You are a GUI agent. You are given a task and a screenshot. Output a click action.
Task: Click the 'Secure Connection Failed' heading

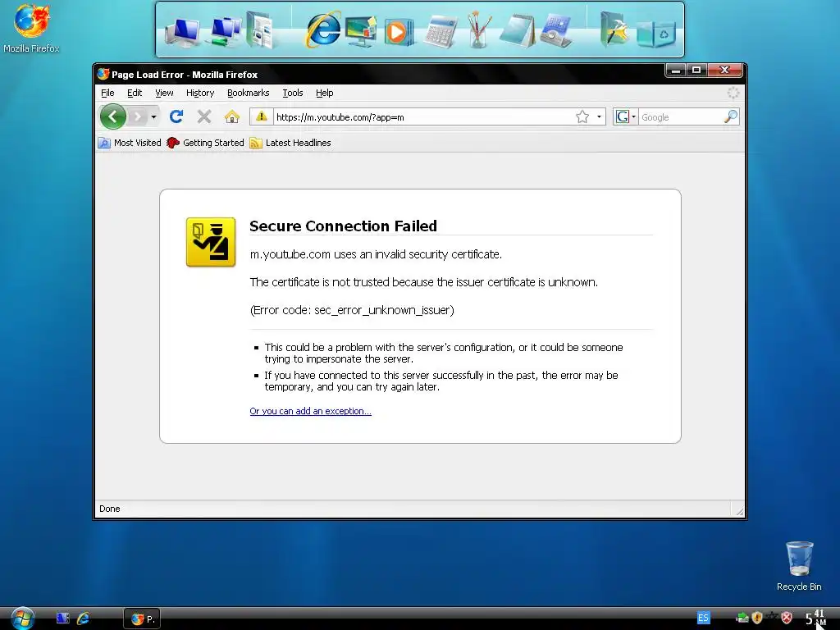pyautogui.click(x=343, y=226)
